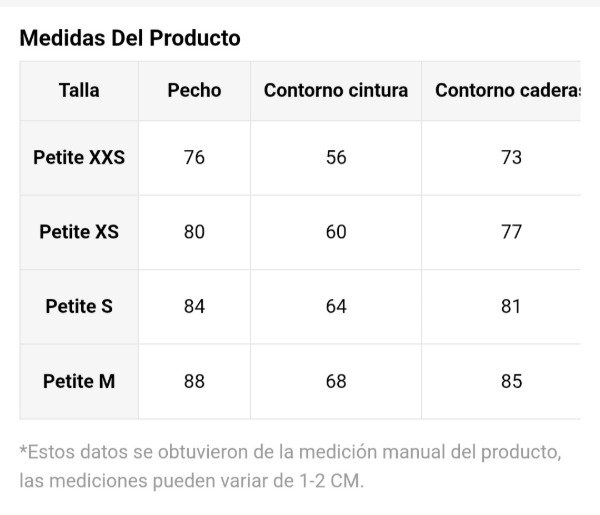Viewport: 600px width, 515px height.
Task: Select the Talla column header
Action: 79,90
